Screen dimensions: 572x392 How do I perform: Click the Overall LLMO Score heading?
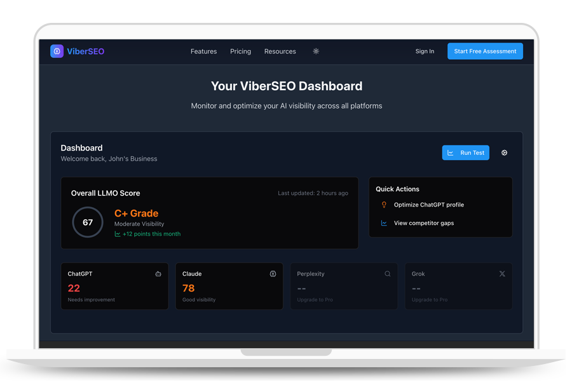coord(106,193)
